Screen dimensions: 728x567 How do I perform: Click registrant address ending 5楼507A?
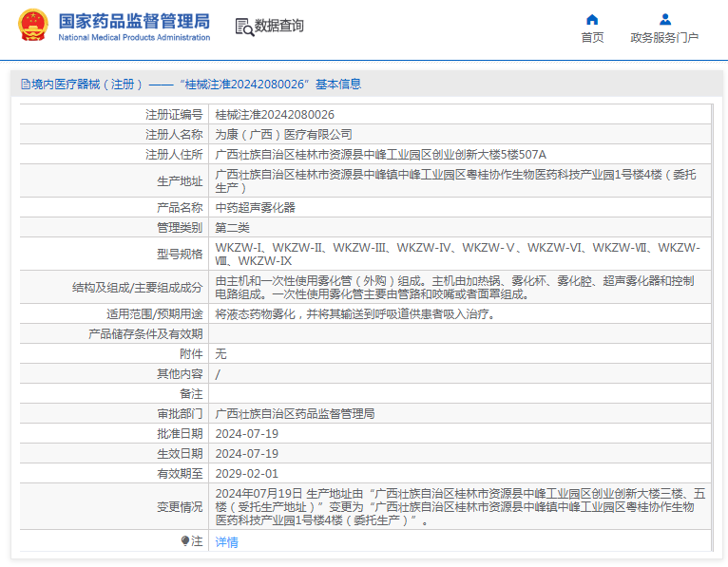[381, 155]
